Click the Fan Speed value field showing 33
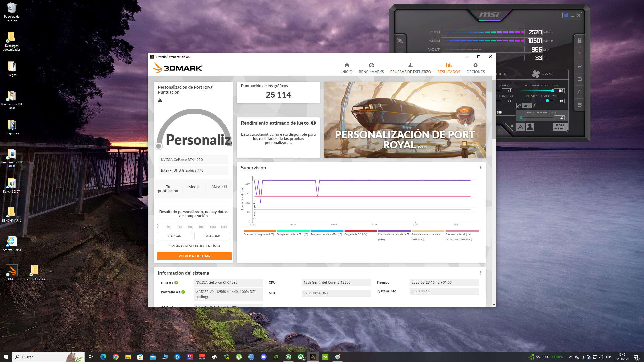The image size is (644, 362). 559,118
